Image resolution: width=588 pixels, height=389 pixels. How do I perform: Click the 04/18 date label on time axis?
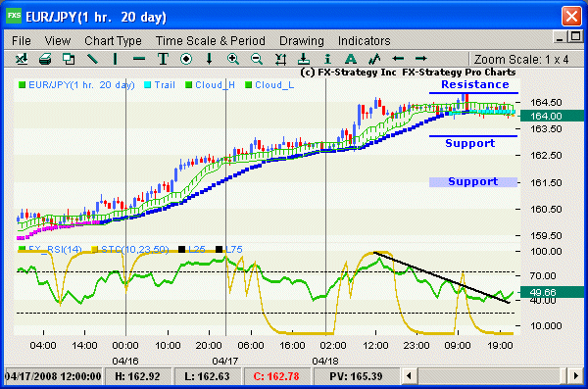pos(325,361)
